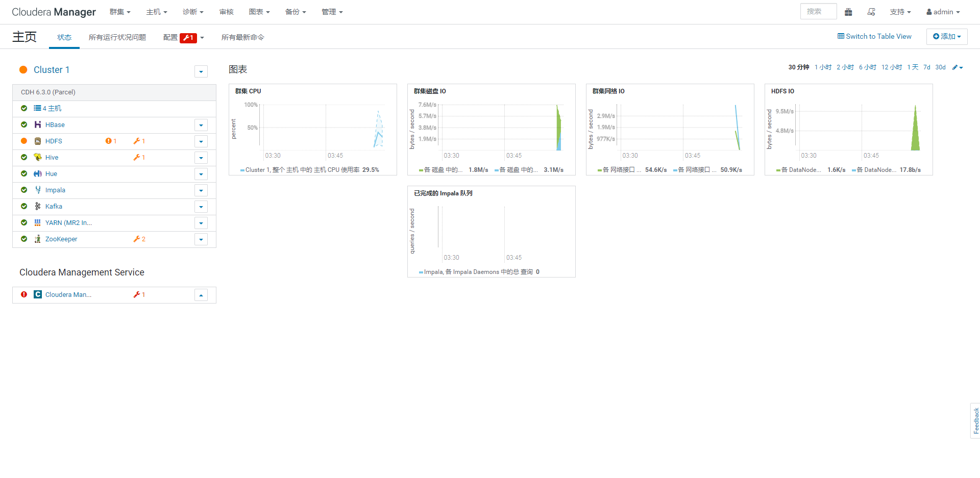Screen dimensions: 980x478
Task: Open the parcels gift box icon
Action: click(x=848, y=12)
